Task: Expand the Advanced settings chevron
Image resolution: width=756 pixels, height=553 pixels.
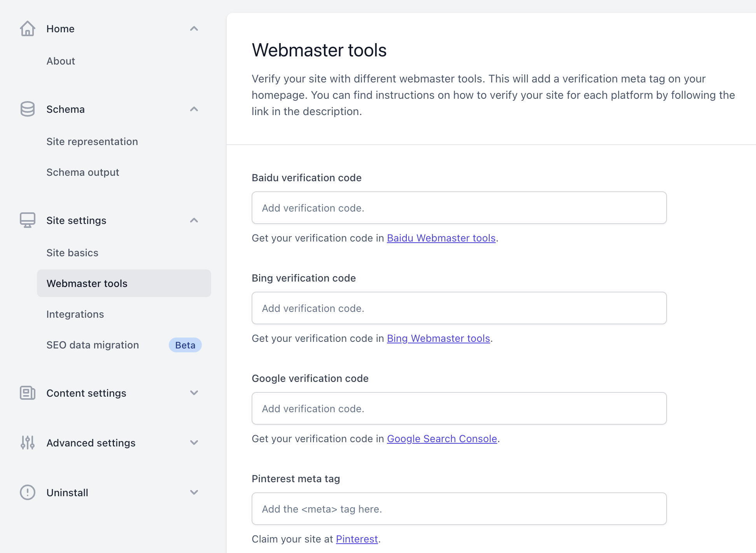Action: coord(194,443)
